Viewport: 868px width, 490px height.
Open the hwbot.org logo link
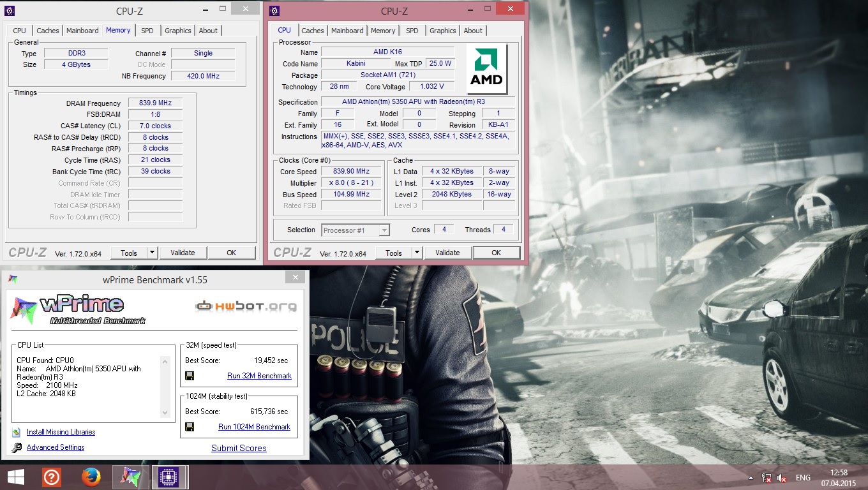pyautogui.click(x=246, y=307)
